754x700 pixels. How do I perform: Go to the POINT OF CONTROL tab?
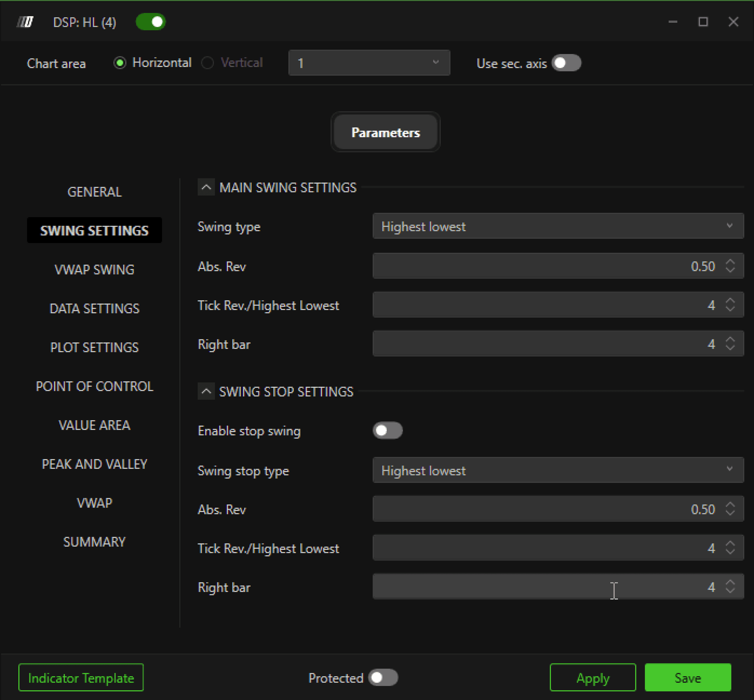(94, 386)
